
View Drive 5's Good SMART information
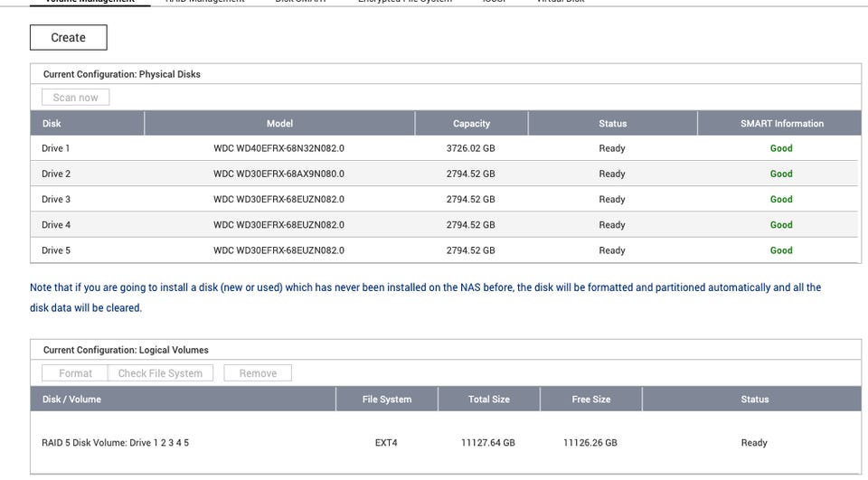tap(780, 250)
